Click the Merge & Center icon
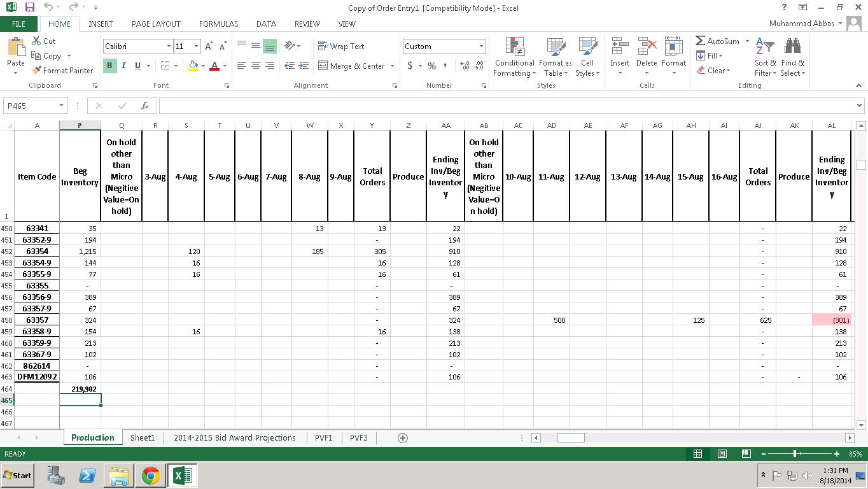868x489 pixels. pos(323,66)
